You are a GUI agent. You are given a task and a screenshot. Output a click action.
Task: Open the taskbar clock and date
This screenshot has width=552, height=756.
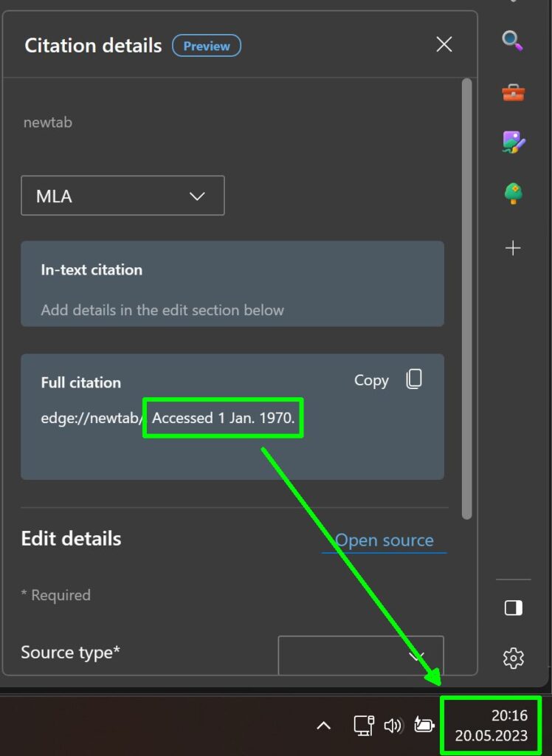[491, 725]
